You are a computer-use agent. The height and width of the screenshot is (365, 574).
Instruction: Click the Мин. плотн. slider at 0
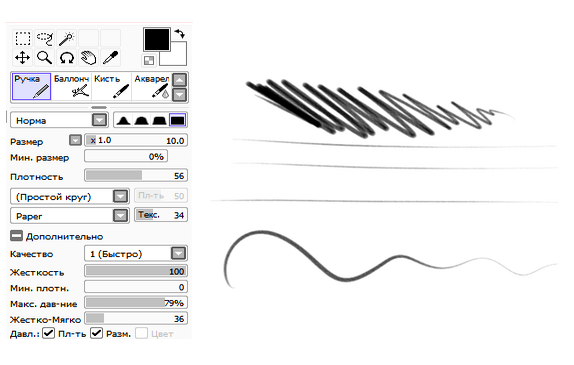(x=136, y=287)
